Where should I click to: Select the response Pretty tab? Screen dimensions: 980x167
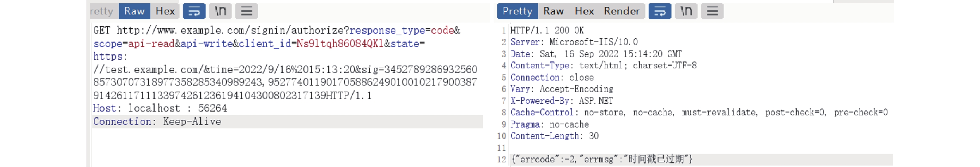click(x=518, y=11)
